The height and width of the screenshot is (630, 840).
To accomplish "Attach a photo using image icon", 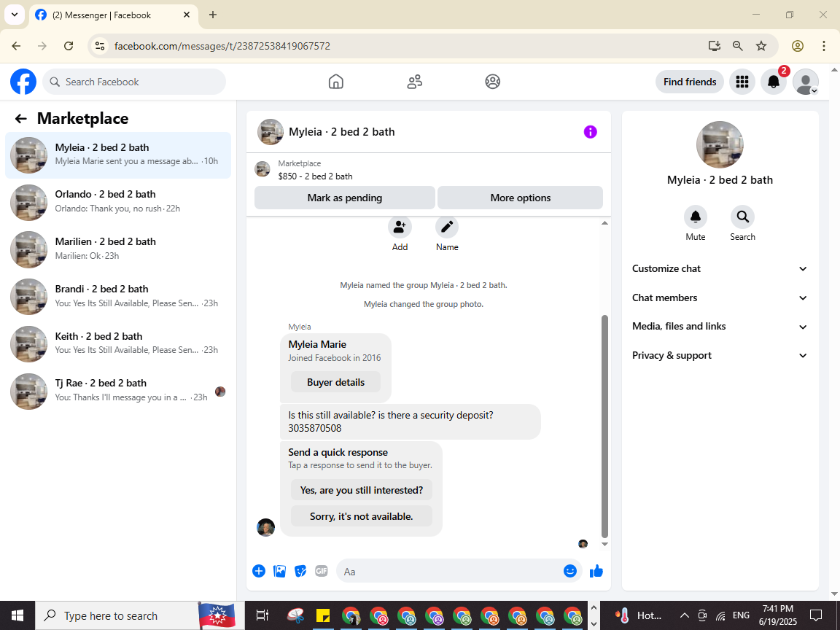I will [280, 571].
